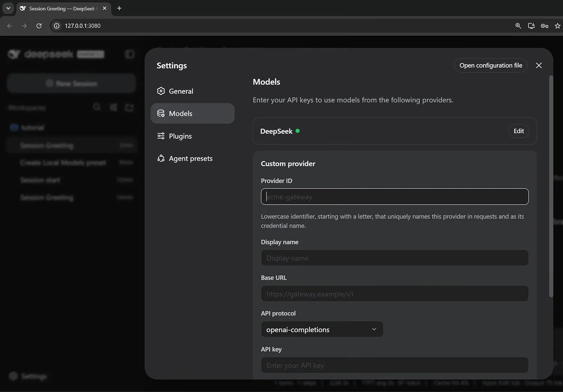Click the Custom provider heading
The image size is (563, 392).
pyautogui.click(x=288, y=163)
